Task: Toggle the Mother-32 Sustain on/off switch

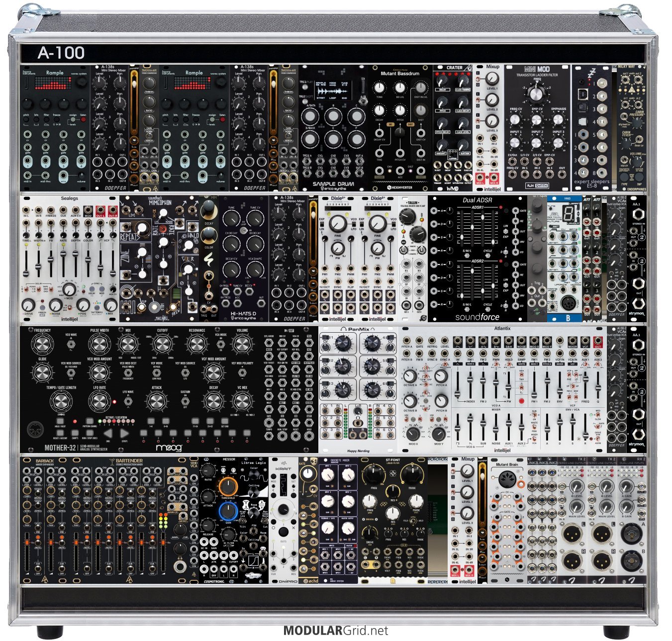Action: (185, 400)
